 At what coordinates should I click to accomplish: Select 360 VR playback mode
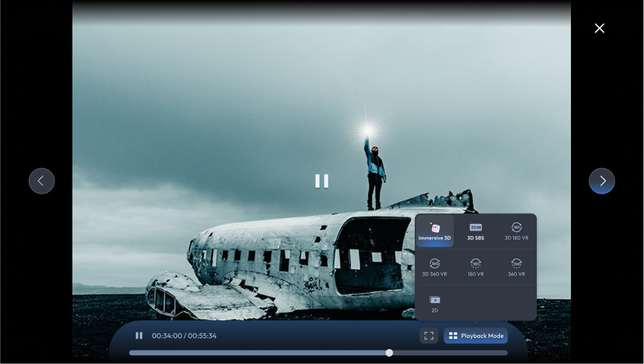pyautogui.click(x=516, y=267)
